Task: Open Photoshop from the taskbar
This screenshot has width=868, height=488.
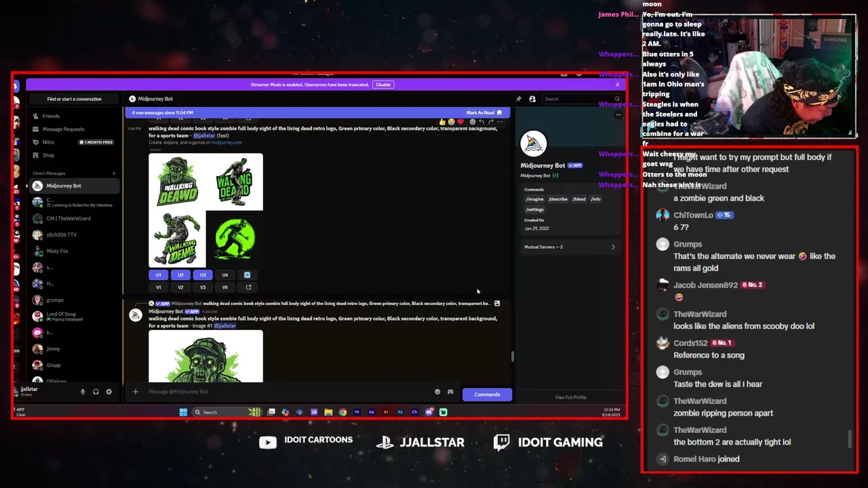Action: tap(400, 412)
